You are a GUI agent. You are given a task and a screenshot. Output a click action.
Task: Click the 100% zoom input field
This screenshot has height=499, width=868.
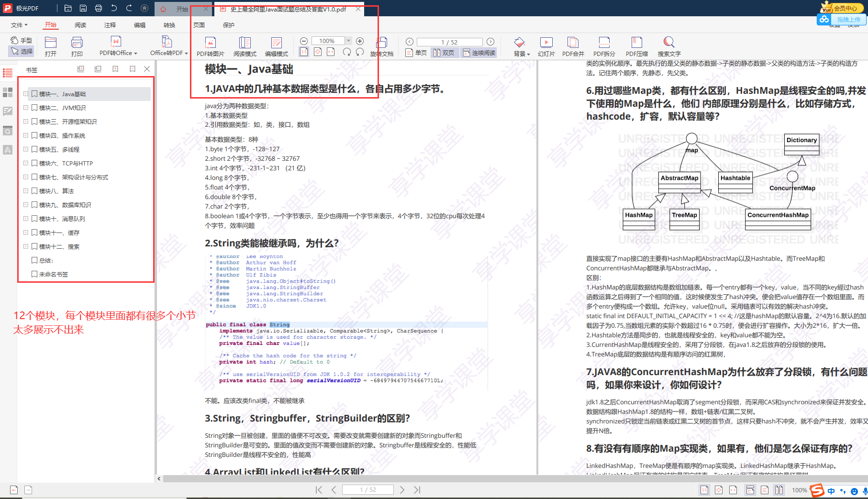[x=328, y=41]
